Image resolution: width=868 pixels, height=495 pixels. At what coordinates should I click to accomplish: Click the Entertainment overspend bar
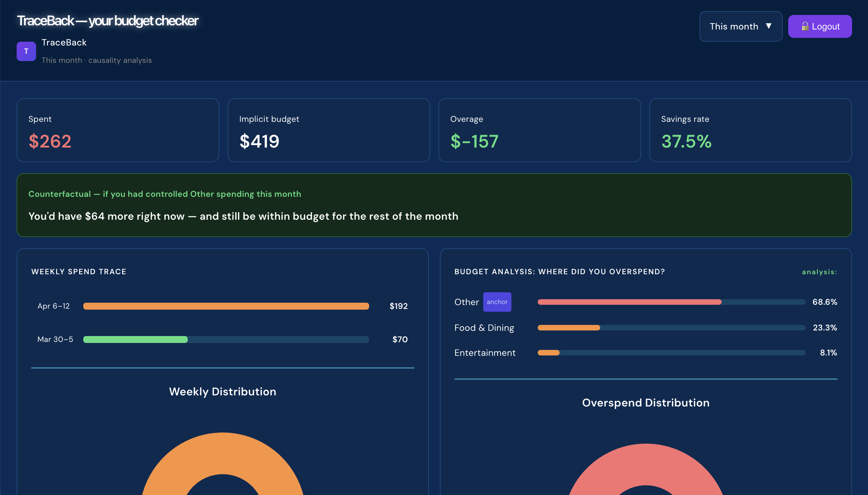pos(548,353)
